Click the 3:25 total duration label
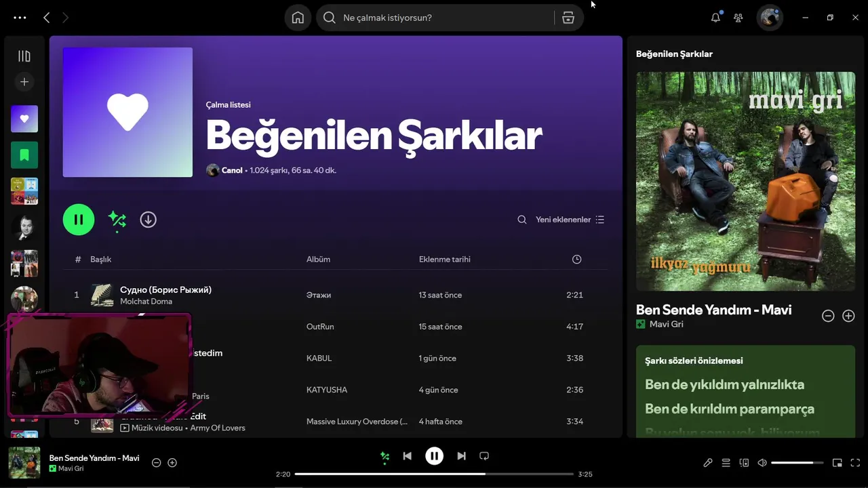868x488 pixels. (585, 474)
